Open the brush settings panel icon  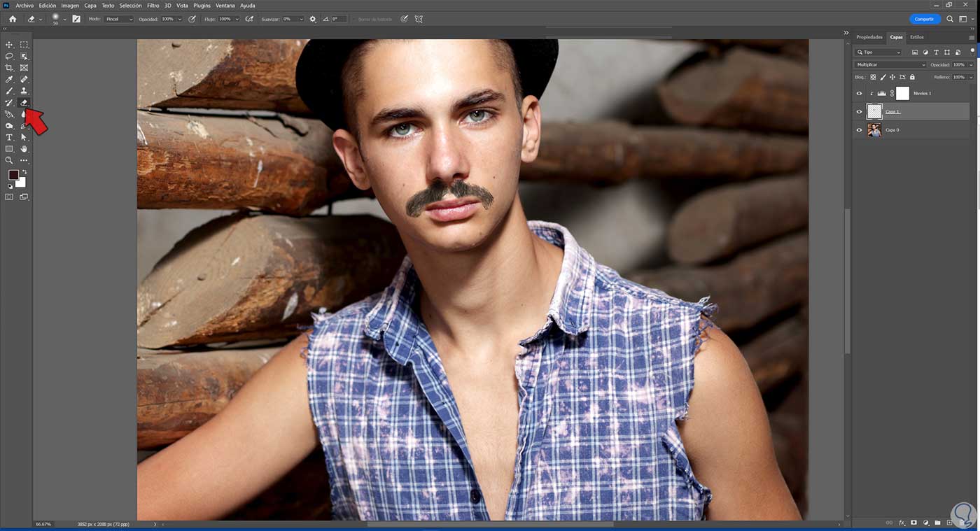76,19
